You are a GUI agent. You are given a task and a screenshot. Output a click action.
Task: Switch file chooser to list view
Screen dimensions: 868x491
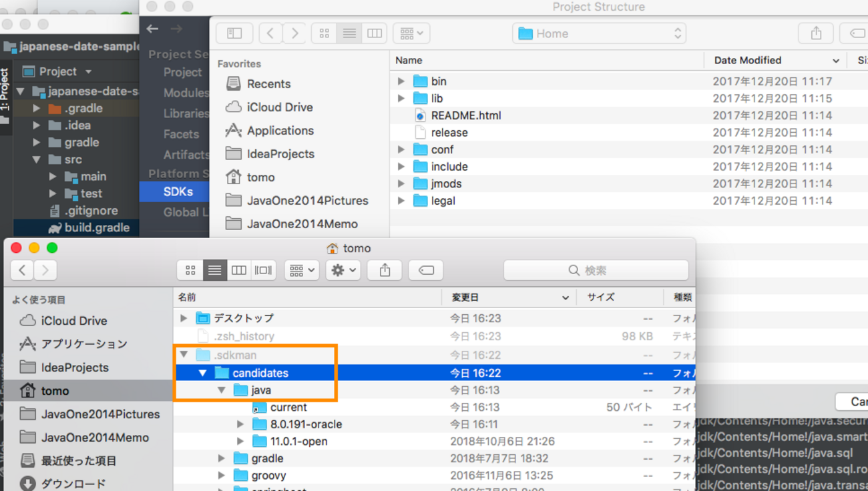[349, 33]
